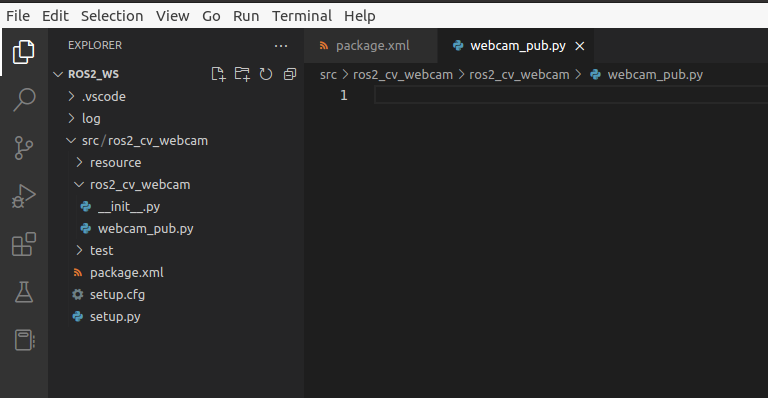Click the New File icon in explorer header
The image size is (768, 398).
click(x=218, y=74)
